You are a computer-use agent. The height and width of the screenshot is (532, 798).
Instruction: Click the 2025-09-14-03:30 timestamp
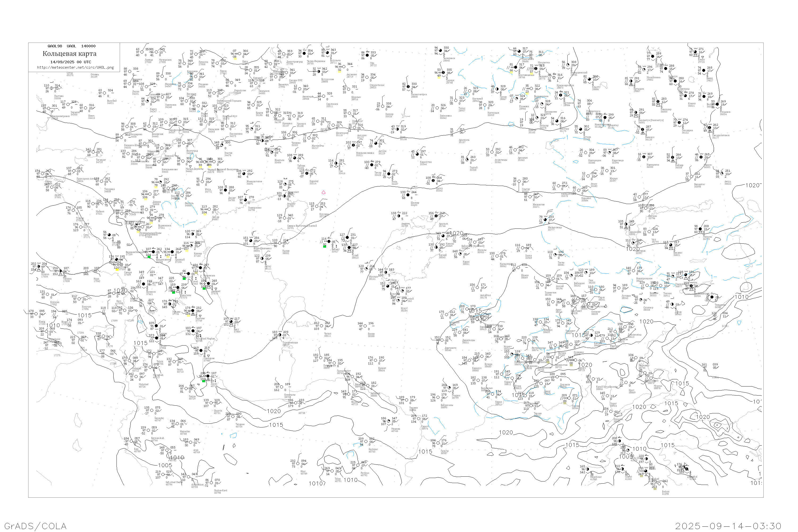[728, 526]
